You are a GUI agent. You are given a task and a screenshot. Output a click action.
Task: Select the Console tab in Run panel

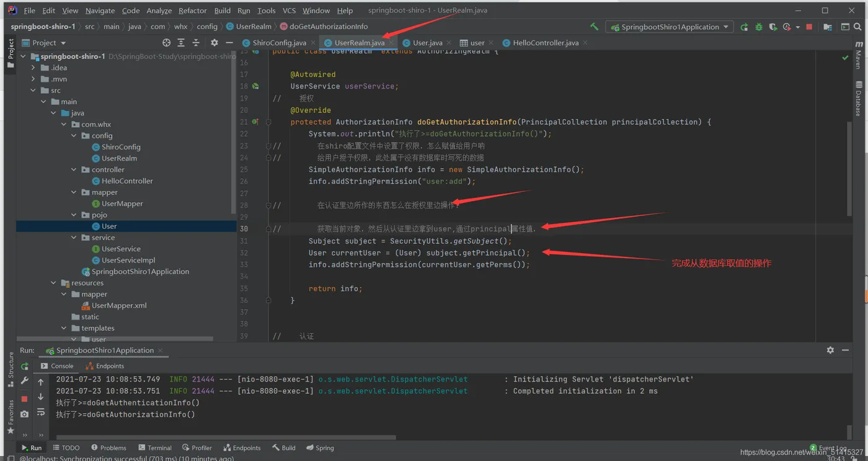[57, 366]
